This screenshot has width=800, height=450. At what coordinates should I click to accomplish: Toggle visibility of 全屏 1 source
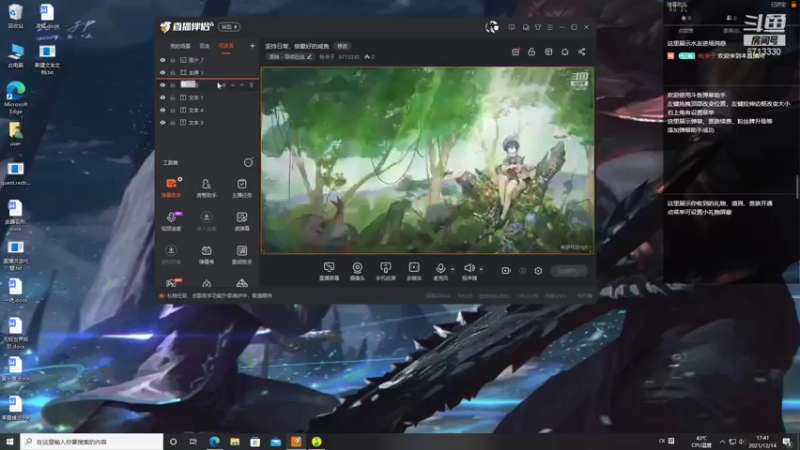[x=163, y=72]
